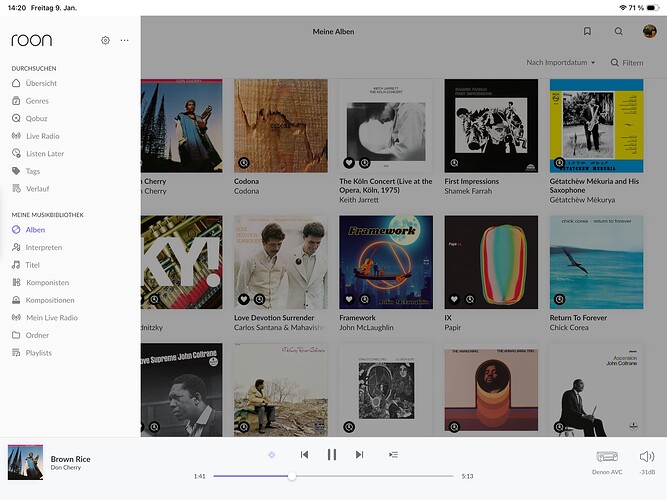Open the three-dots menu beside Roon logo
This screenshot has height=500, width=667.
[124, 41]
